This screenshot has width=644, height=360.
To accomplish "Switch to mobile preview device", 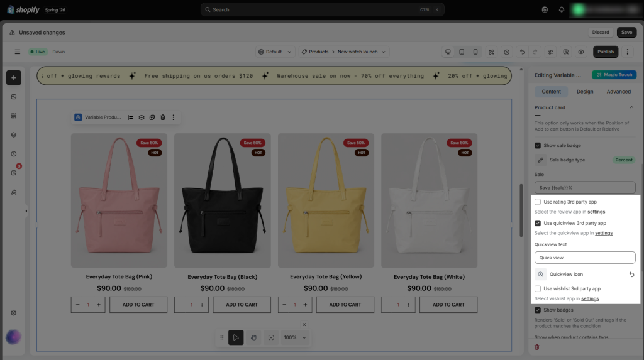I will point(475,52).
